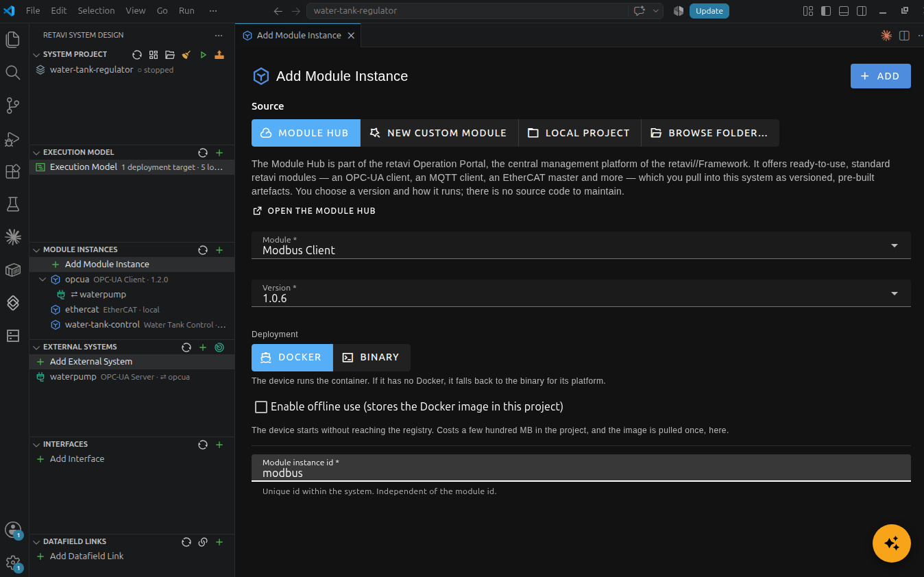Viewport: 924px width, 577px height.
Task: Open the Extensions view
Action: [12, 171]
